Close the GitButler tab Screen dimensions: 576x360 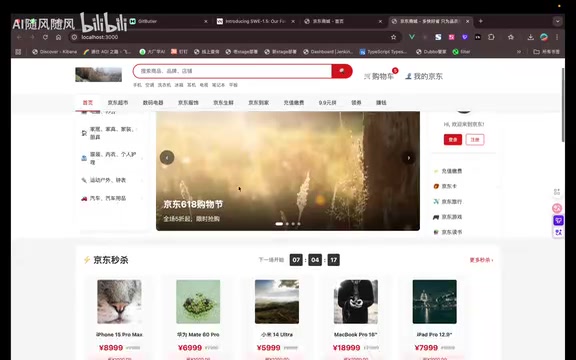206,21
